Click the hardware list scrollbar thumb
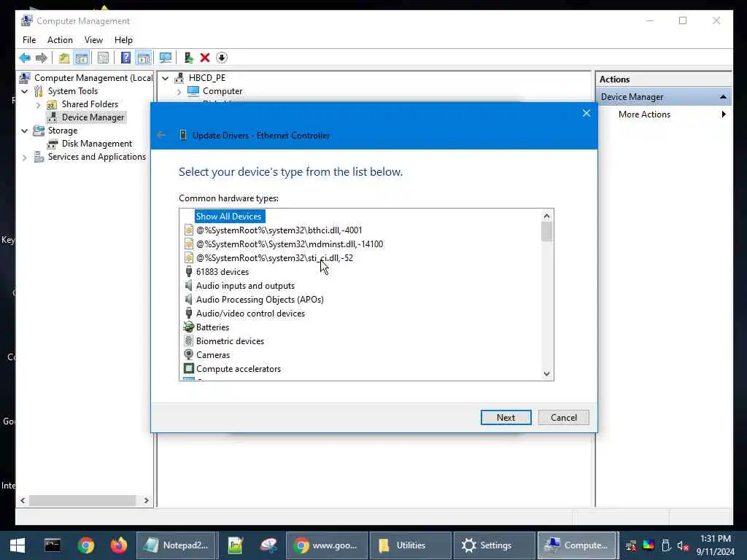Viewport: 747px width, 560px height. point(547,233)
